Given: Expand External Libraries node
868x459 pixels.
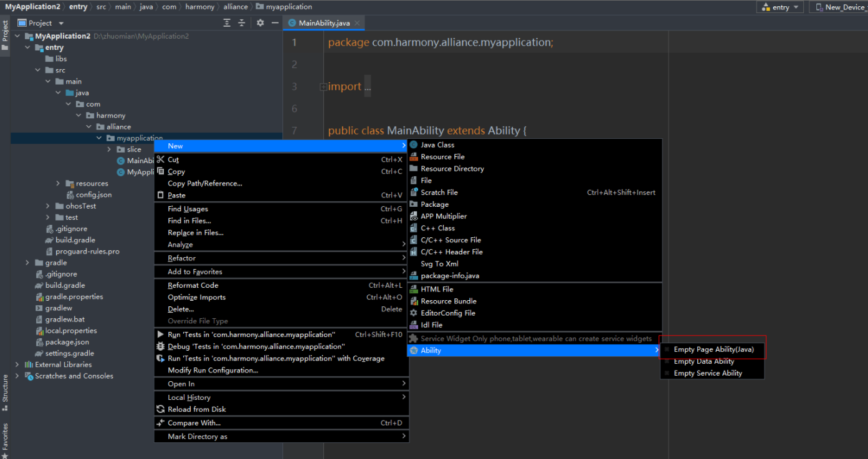Looking at the screenshot, I should click(17, 365).
